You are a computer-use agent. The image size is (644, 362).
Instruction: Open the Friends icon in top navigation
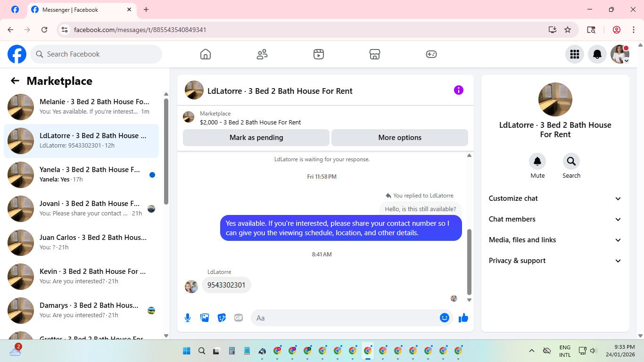(262, 54)
